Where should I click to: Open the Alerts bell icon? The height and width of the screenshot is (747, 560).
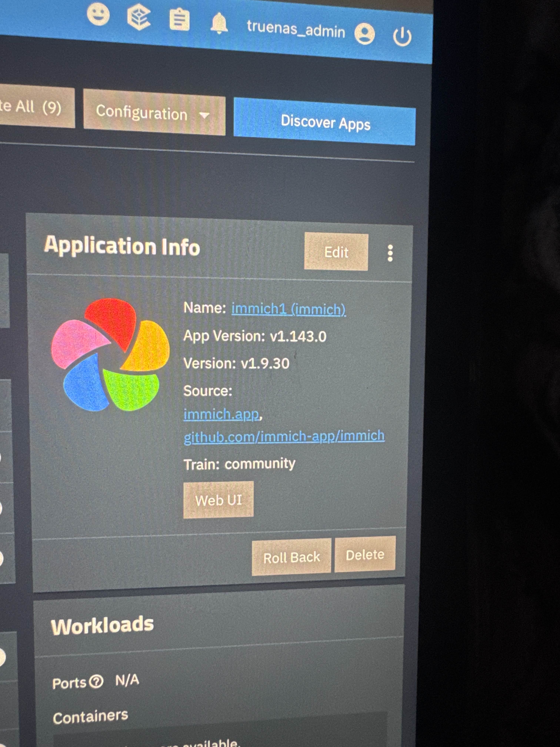219,24
